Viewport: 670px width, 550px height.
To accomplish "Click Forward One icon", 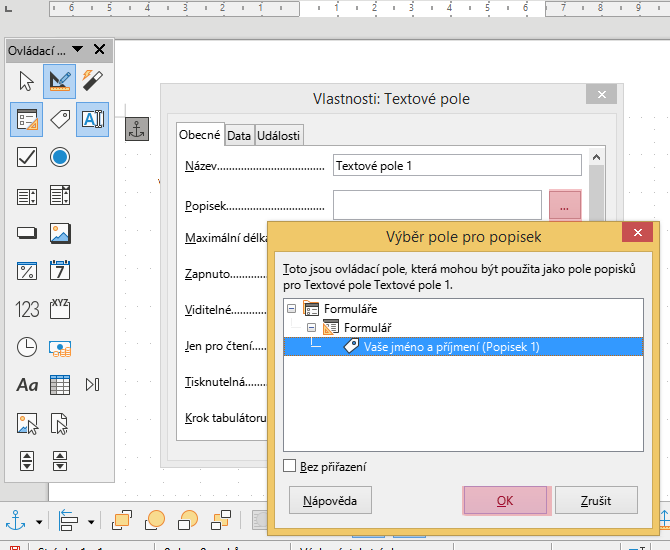I will click(x=155, y=521).
